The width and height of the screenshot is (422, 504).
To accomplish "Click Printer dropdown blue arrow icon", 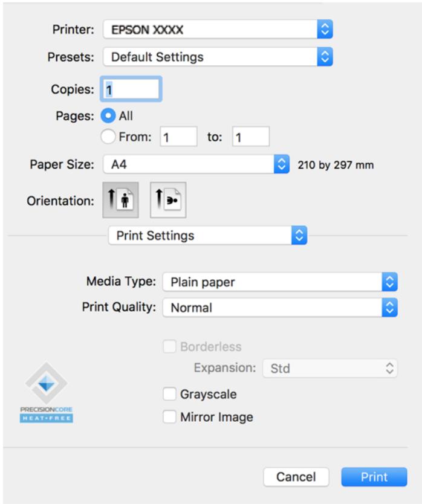I will (325, 29).
